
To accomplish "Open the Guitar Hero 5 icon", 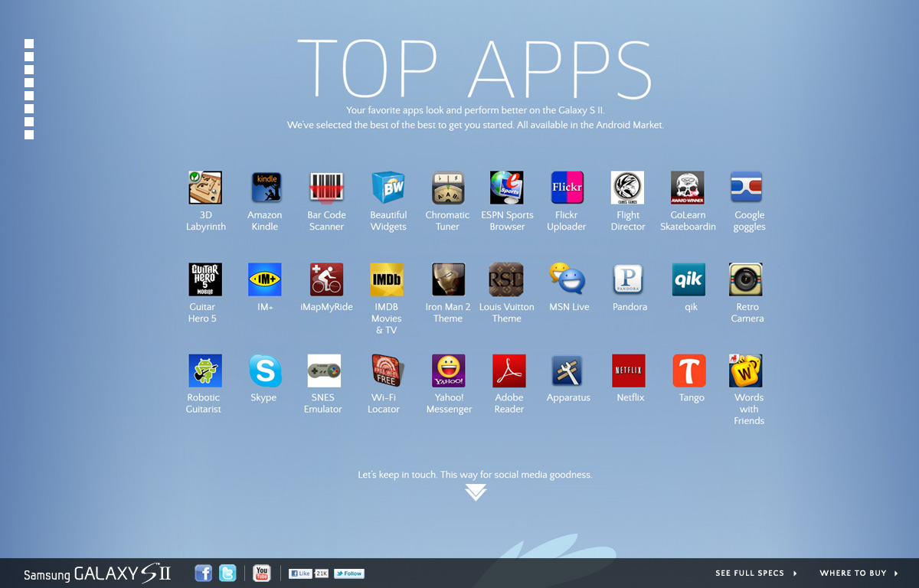I will pyautogui.click(x=205, y=279).
